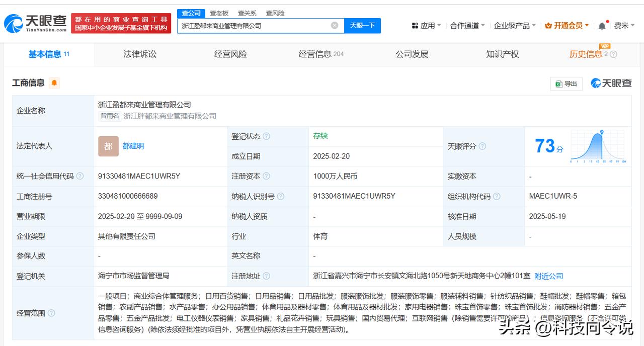
Task: Open the 费米 user account dropdown
Action: tap(624, 26)
